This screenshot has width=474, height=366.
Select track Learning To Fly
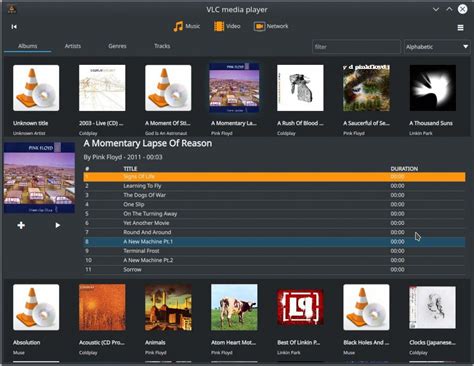point(274,186)
